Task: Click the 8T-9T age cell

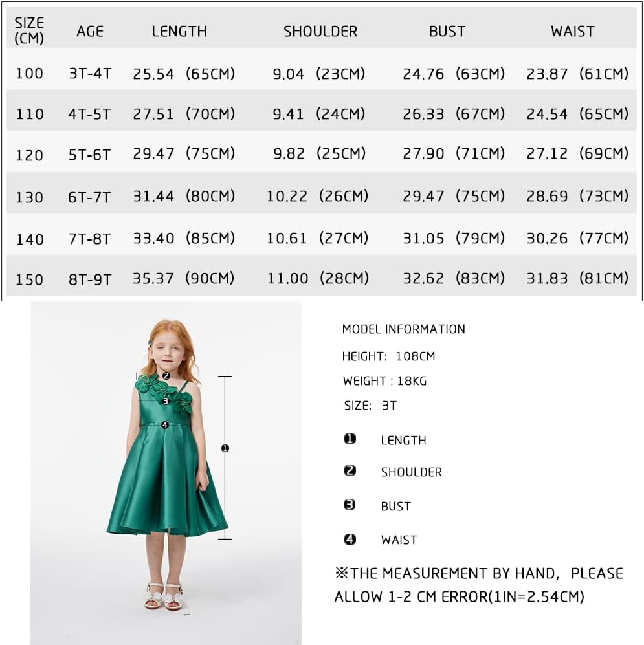Action: point(90,279)
